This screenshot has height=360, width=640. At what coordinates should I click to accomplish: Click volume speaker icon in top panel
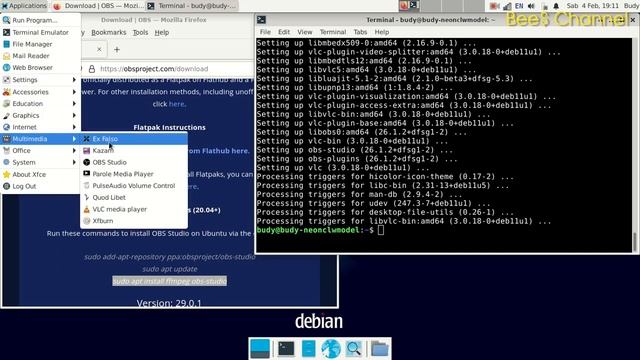pos(531,6)
